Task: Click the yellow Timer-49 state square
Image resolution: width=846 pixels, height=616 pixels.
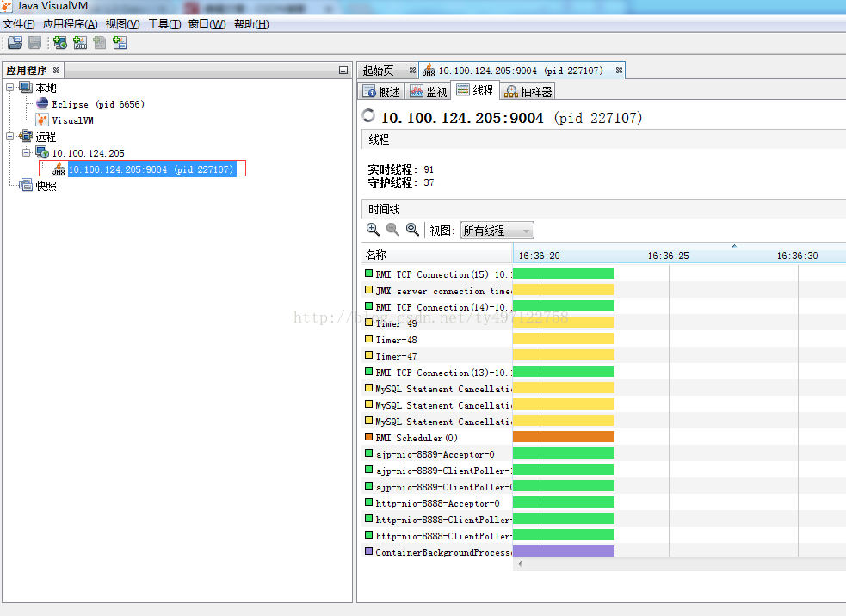Action: (369, 322)
